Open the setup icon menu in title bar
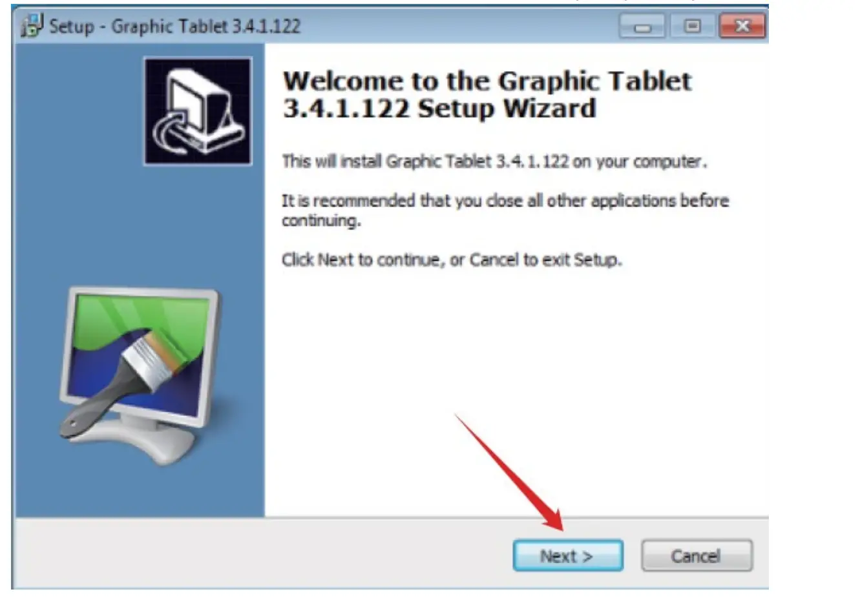860x616 pixels. [x=32, y=26]
